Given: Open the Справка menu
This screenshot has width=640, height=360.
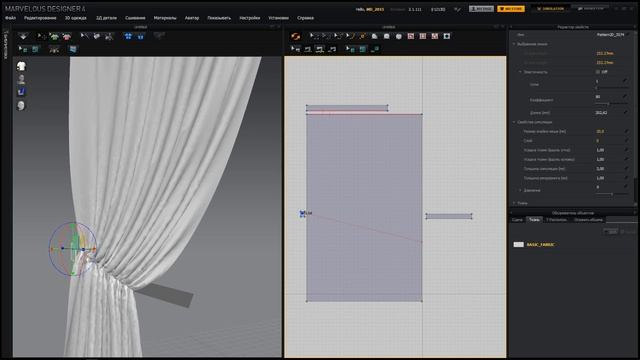Looking at the screenshot, I should click(x=305, y=18).
